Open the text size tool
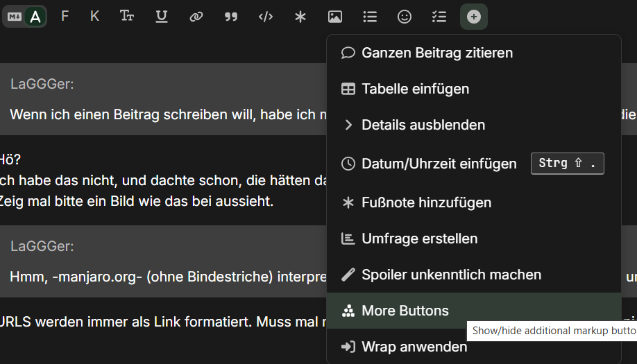637x364 pixels. [x=127, y=17]
